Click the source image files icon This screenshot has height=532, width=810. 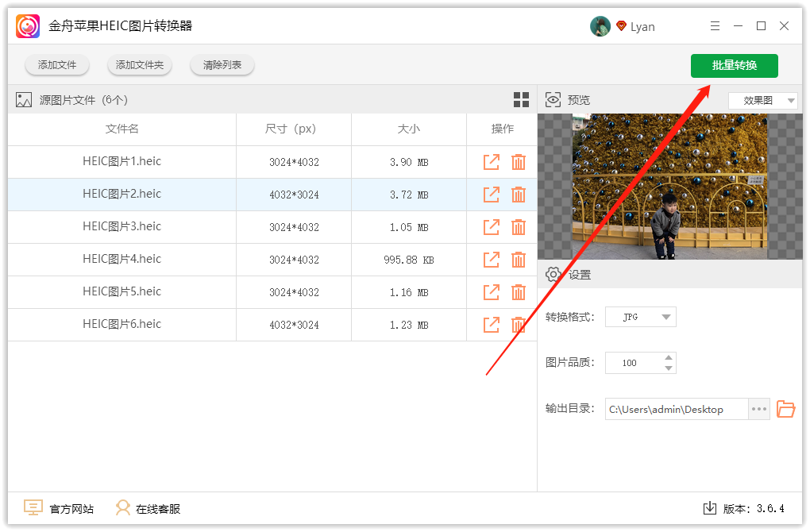[24, 100]
